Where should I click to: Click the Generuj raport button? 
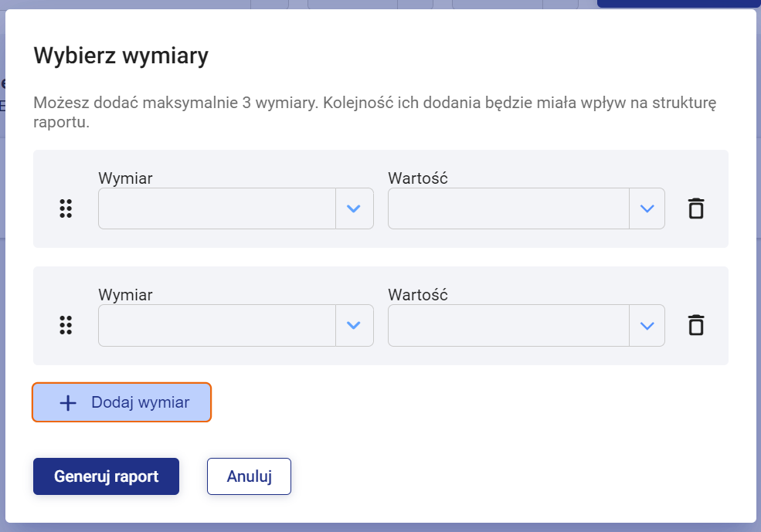tap(107, 476)
